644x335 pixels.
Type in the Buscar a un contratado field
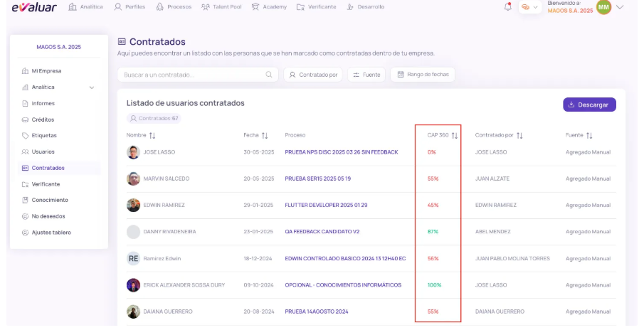point(192,75)
